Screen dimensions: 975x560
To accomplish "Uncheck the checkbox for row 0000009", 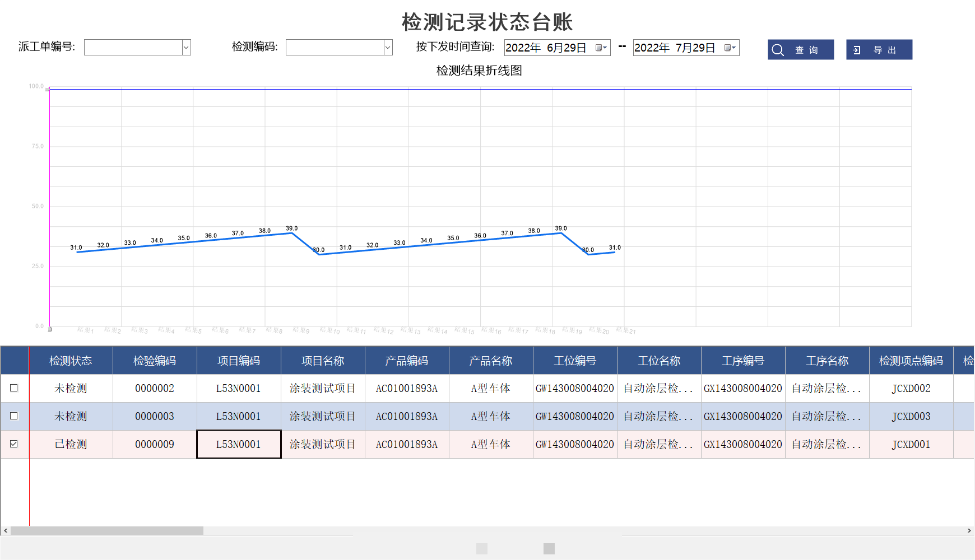I will tap(14, 444).
